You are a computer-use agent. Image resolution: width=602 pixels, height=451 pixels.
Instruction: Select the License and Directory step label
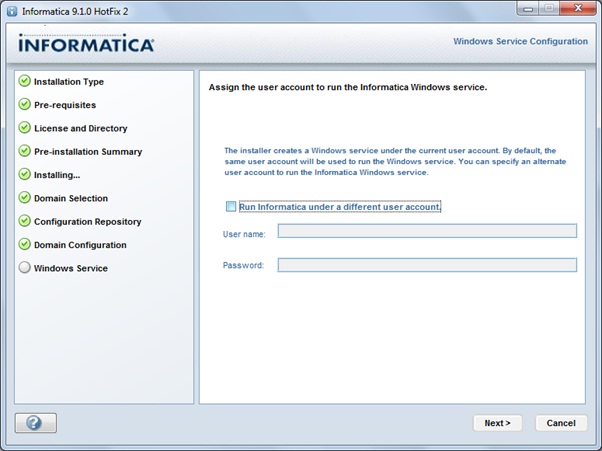point(81,128)
